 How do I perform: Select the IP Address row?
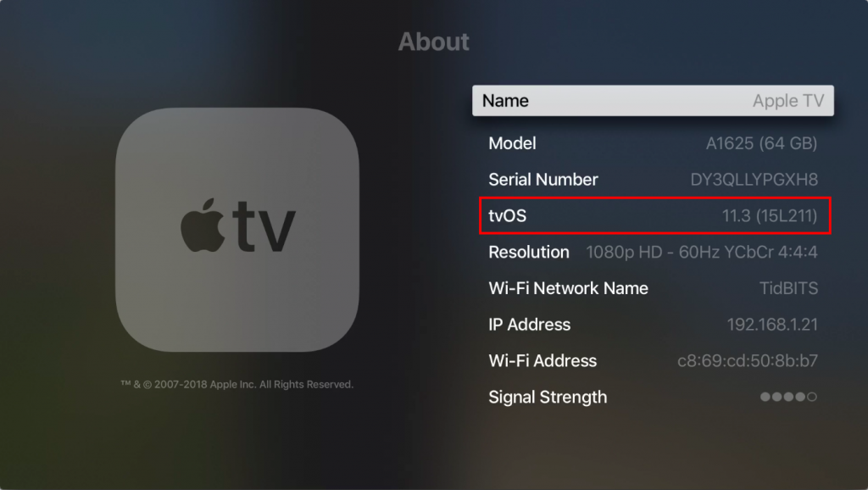coord(653,325)
